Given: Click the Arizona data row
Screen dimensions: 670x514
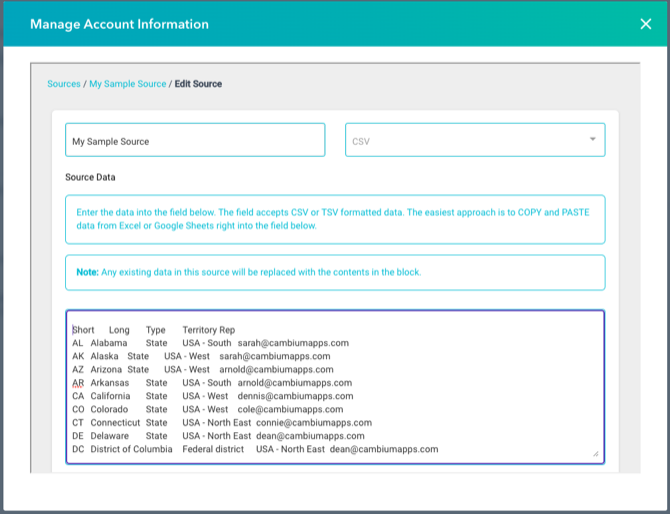Looking at the screenshot, I should [x=203, y=370].
